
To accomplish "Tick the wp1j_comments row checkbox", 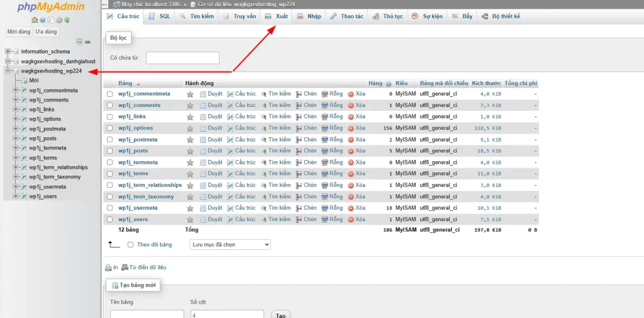I will tap(109, 106).
